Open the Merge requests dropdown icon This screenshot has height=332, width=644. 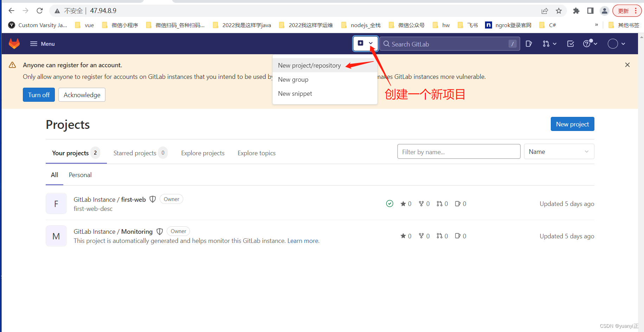[549, 44]
